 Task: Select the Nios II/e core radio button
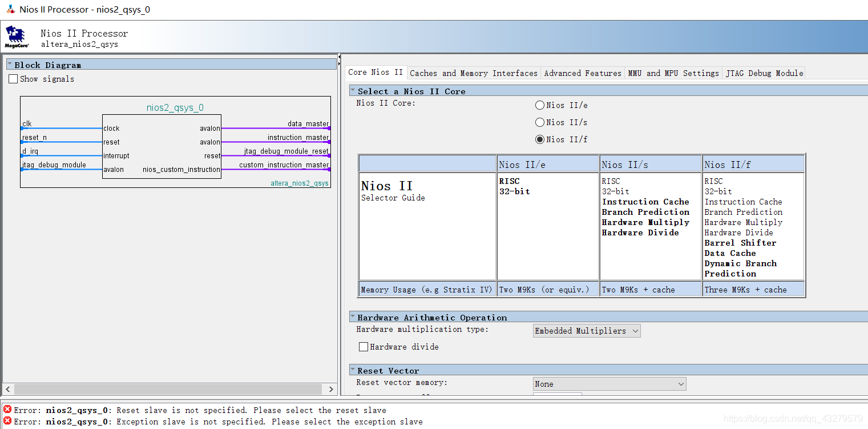(539, 105)
